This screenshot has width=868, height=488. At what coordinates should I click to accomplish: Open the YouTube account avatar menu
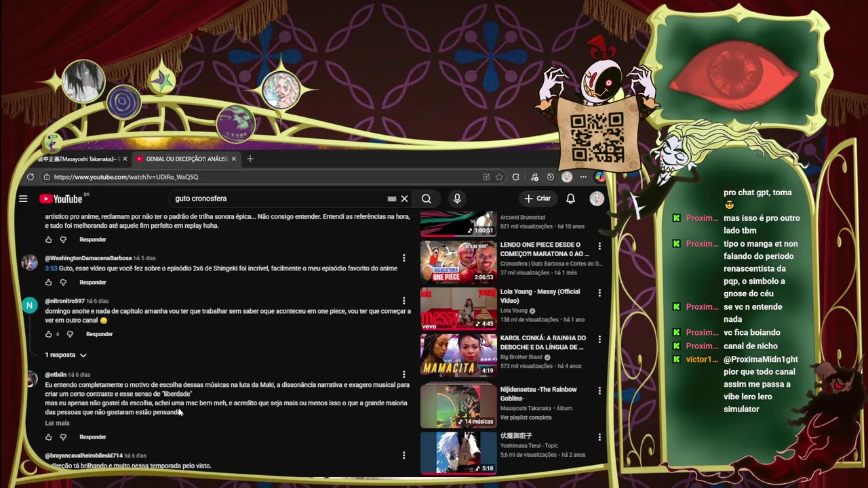[597, 199]
